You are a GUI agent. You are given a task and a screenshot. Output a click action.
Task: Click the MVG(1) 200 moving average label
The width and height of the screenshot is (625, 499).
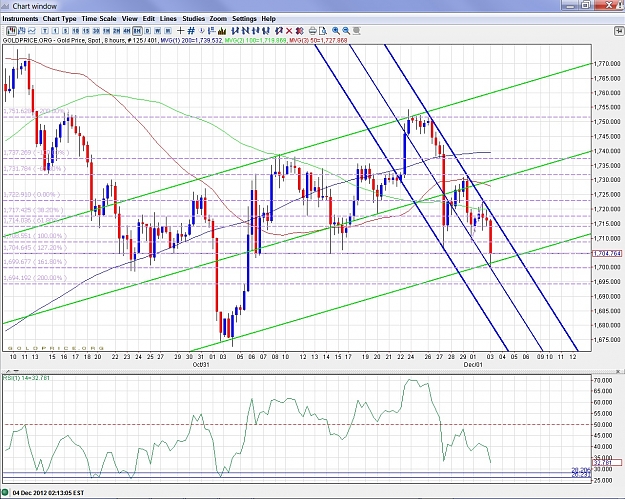click(x=191, y=41)
